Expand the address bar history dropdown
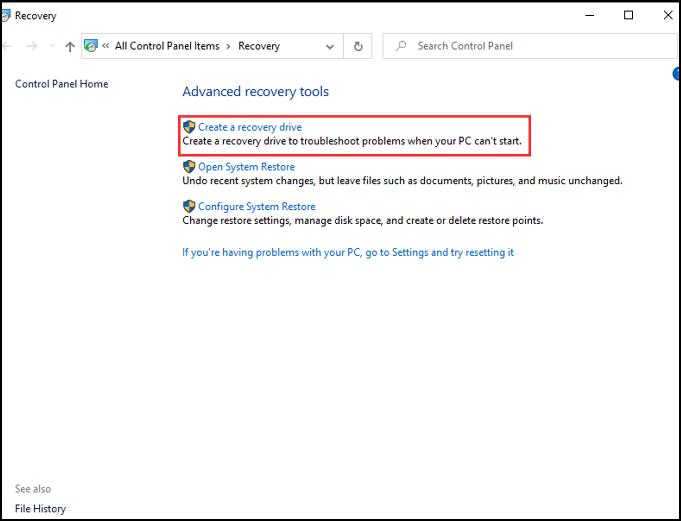This screenshot has width=681, height=521. click(330, 46)
